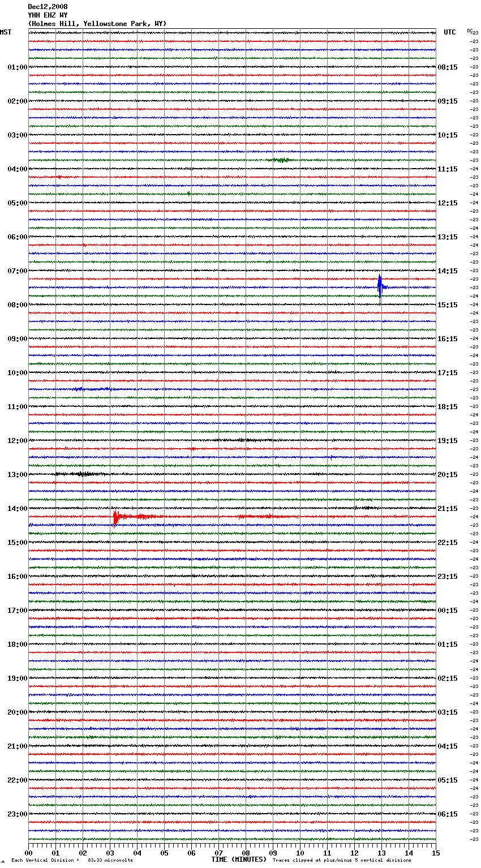
Task: Click the 16:00 MST time label
Action: 17,577
